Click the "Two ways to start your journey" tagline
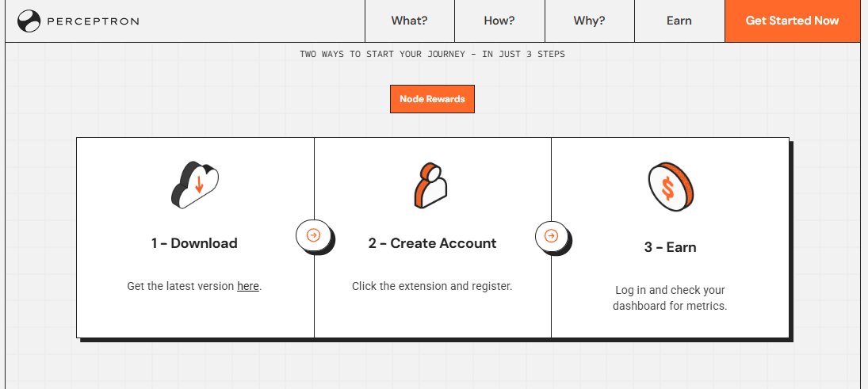Screen dimensions: 868x389 pos(432,55)
